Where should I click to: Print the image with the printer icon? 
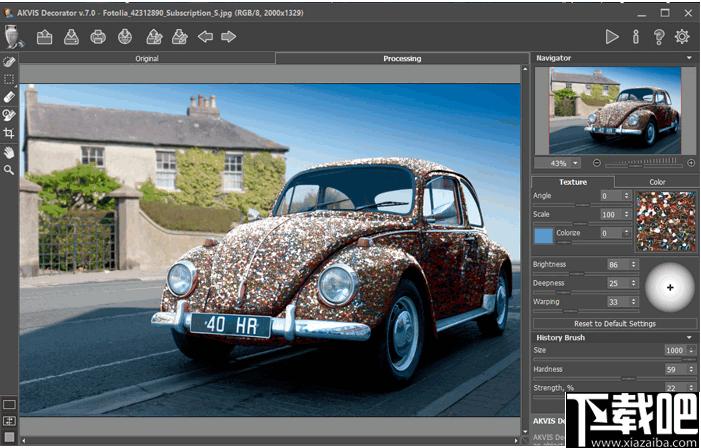98,37
